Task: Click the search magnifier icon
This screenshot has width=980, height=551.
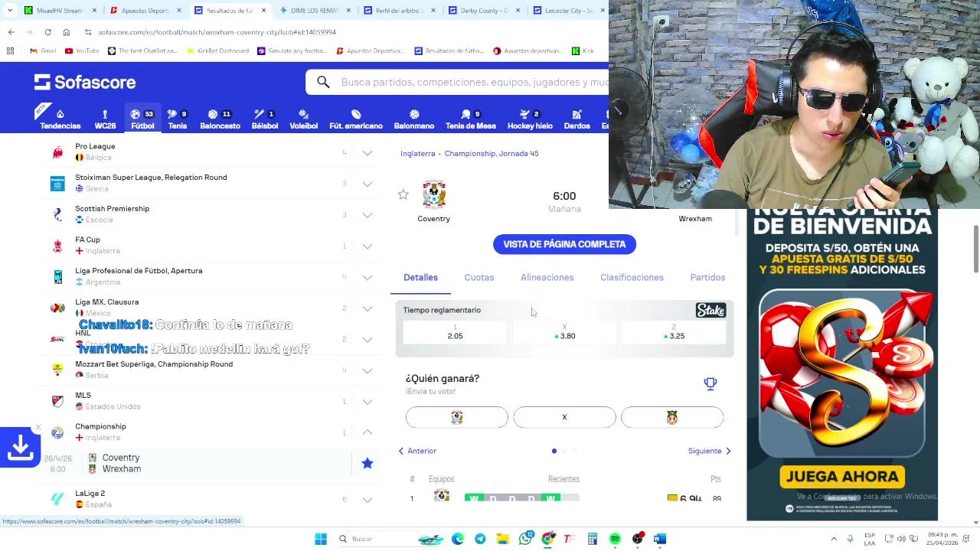Action: 323,82
